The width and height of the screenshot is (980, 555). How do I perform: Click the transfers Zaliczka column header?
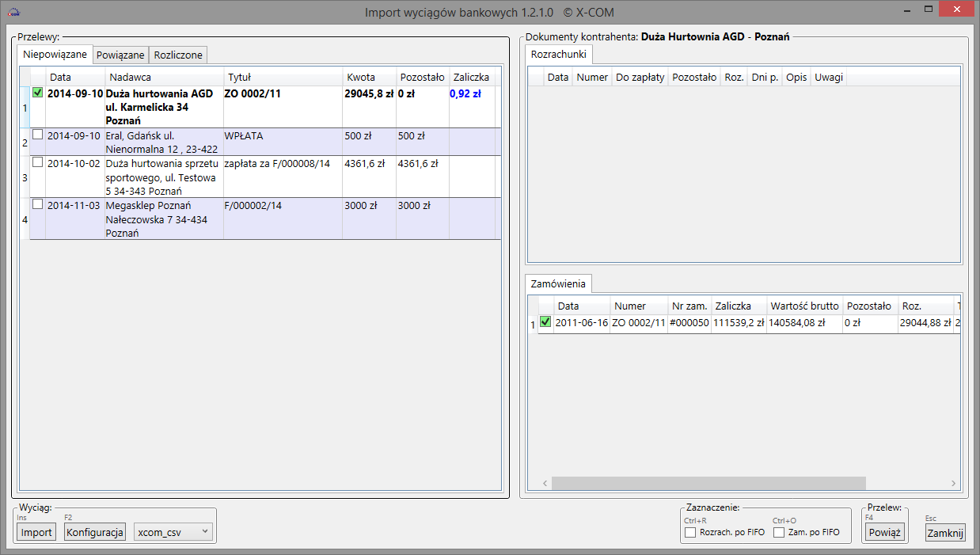click(x=473, y=77)
